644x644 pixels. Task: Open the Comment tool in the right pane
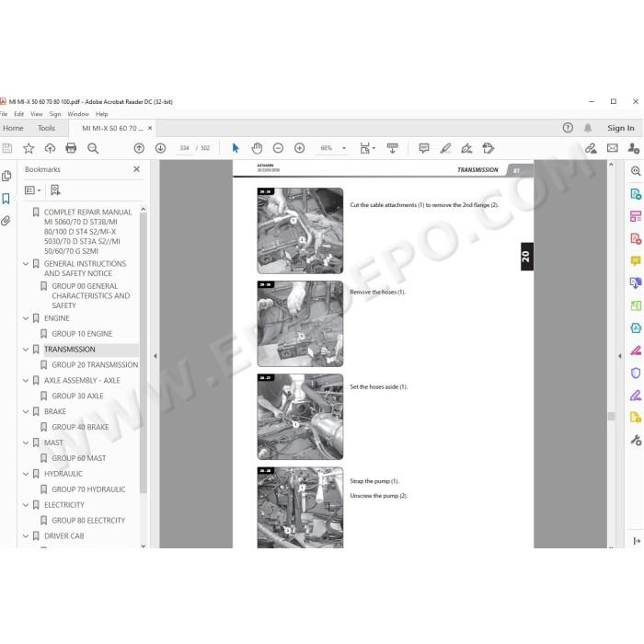click(636, 260)
